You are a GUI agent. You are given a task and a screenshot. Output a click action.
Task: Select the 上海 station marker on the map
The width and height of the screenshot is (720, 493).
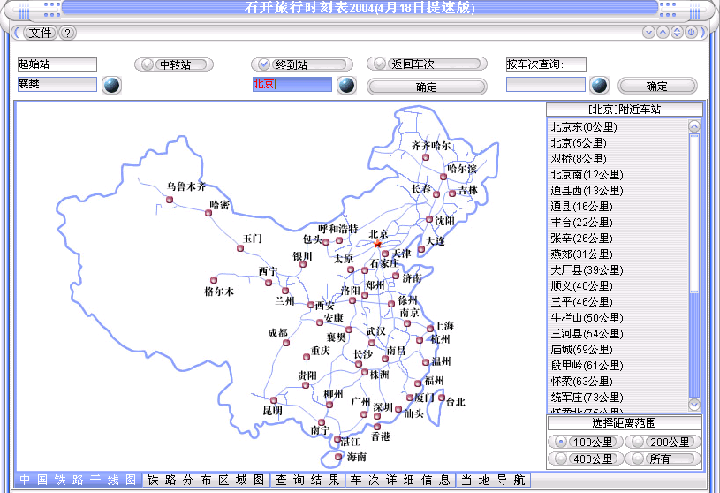pos(430,328)
